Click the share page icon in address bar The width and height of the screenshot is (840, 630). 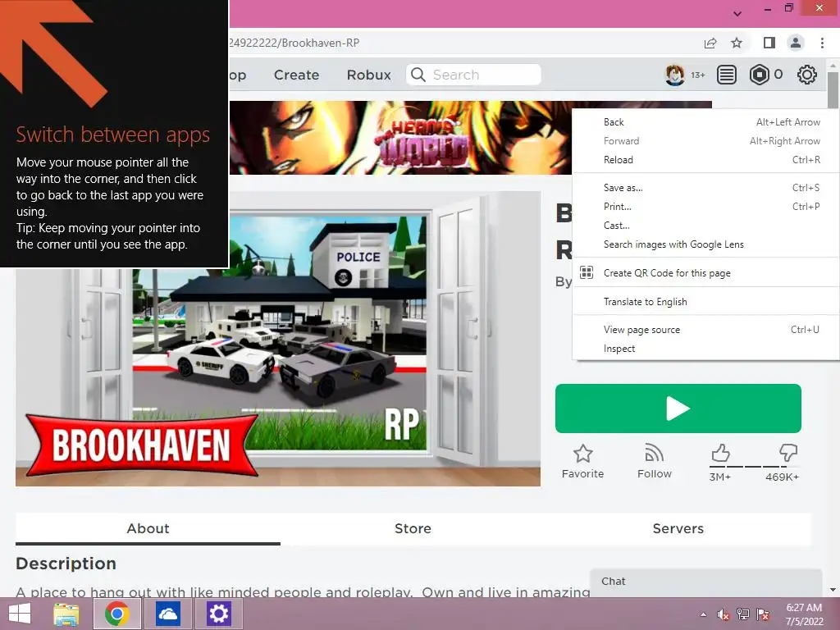coord(710,43)
